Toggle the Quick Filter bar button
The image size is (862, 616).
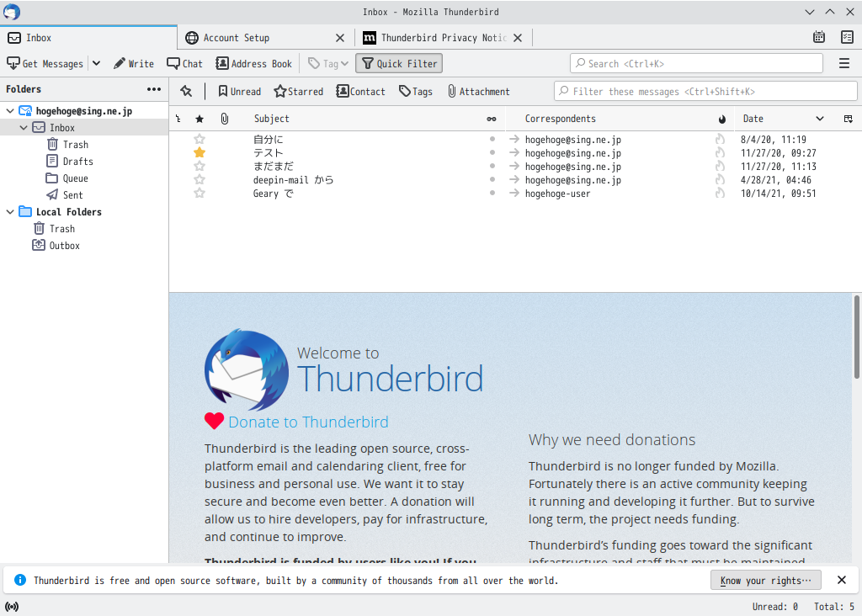click(x=399, y=64)
